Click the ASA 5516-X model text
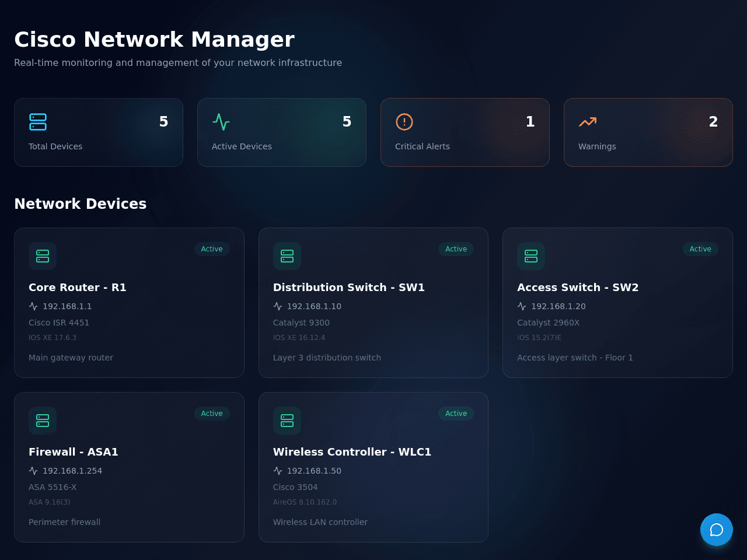 pyautogui.click(x=53, y=487)
